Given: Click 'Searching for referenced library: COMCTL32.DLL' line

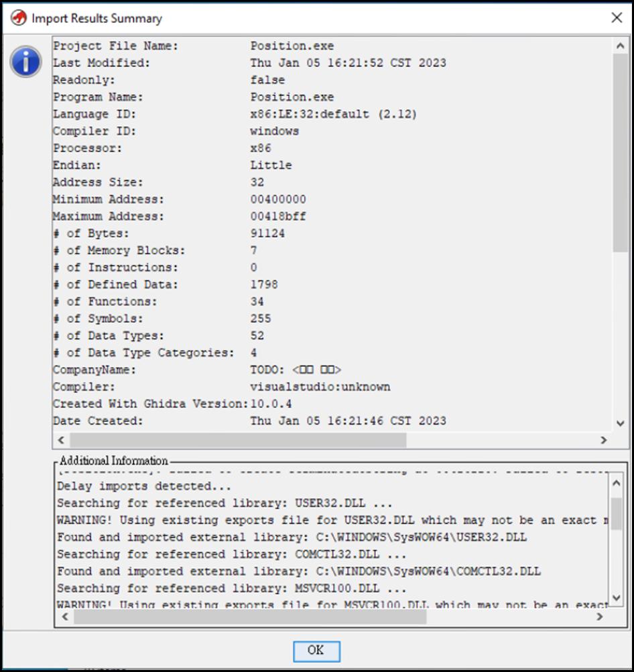Looking at the screenshot, I should click(x=231, y=554).
